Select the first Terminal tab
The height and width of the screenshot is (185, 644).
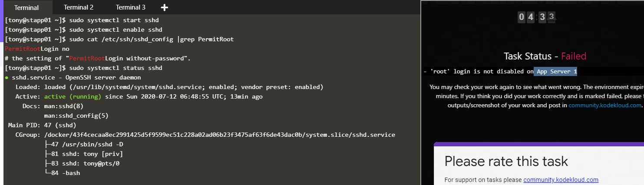click(26, 8)
